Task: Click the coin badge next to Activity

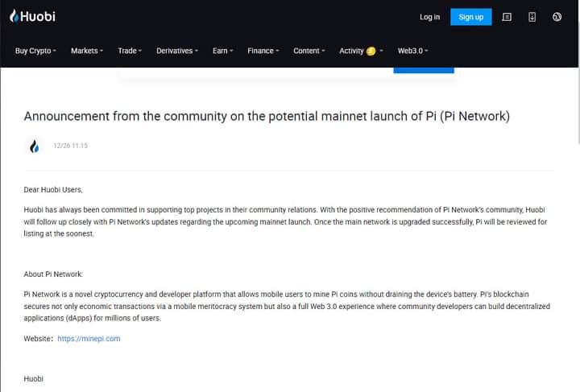Action: tap(371, 51)
